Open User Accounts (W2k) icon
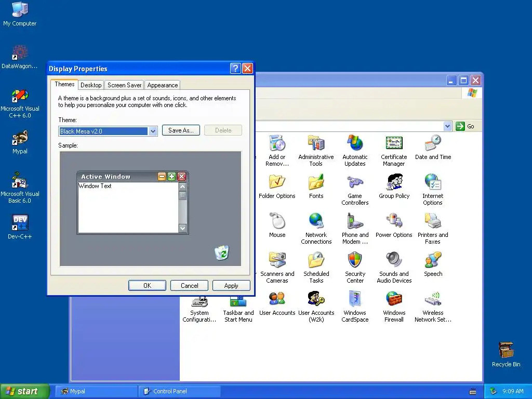Image resolution: width=532 pixels, height=399 pixels. [x=316, y=307]
